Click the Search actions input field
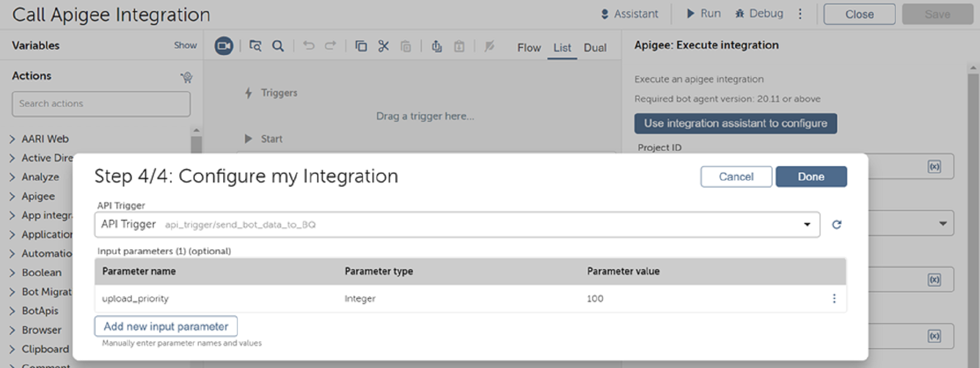 [x=101, y=104]
